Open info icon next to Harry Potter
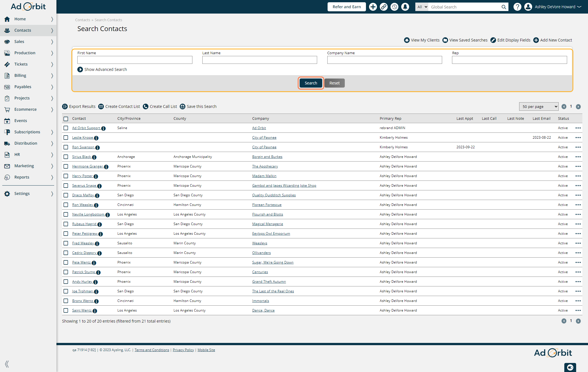This screenshot has height=372, width=588. click(x=96, y=176)
